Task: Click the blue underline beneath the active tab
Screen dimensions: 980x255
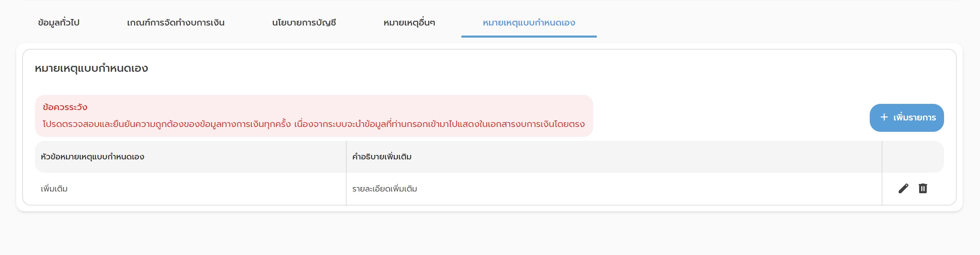Action: tap(529, 37)
